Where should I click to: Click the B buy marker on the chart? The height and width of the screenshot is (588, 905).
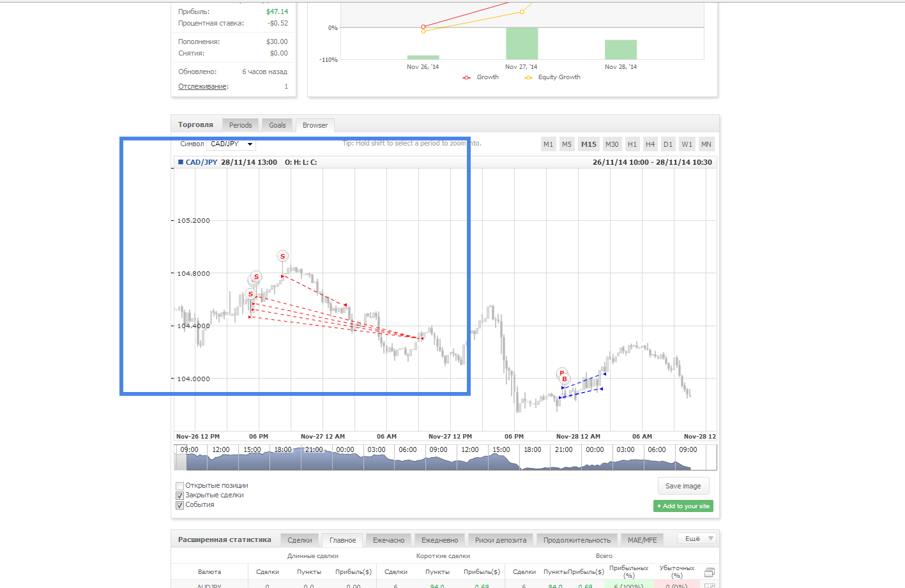click(x=565, y=379)
